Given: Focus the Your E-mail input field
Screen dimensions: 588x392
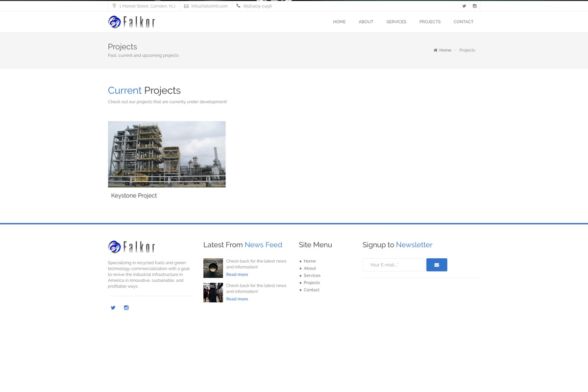Looking at the screenshot, I should [393, 265].
